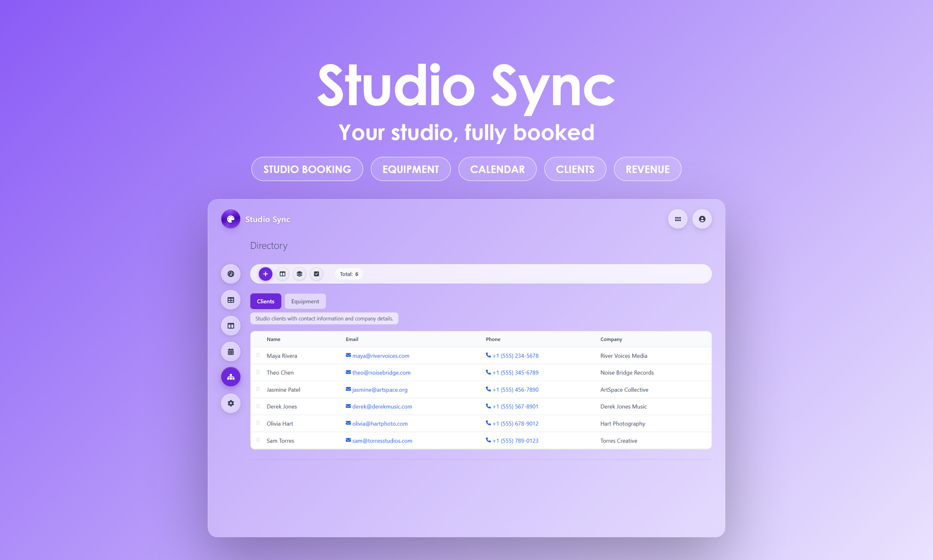
Task: Click the Noise Bridge Records company cell
Action: coord(627,373)
